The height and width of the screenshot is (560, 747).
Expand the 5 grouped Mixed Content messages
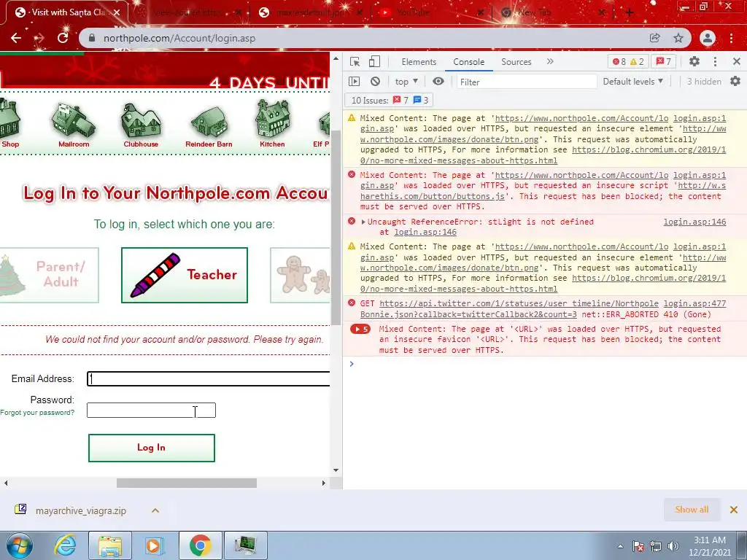360,329
